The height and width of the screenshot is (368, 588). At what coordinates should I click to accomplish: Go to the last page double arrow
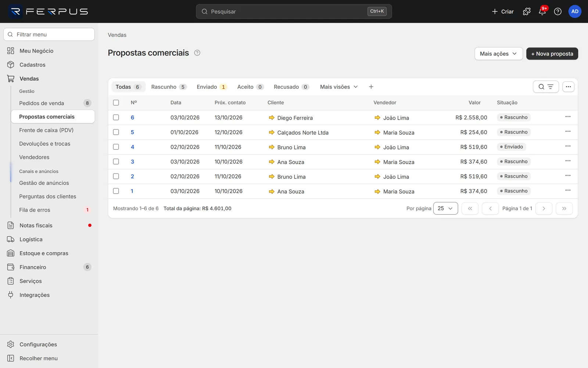pyautogui.click(x=564, y=208)
